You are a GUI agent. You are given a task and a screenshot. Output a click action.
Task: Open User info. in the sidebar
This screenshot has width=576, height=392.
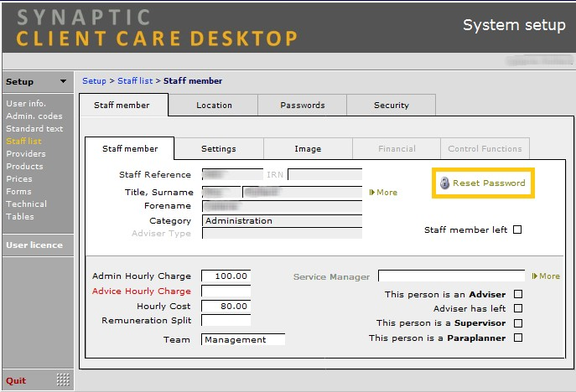[x=26, y=104]
